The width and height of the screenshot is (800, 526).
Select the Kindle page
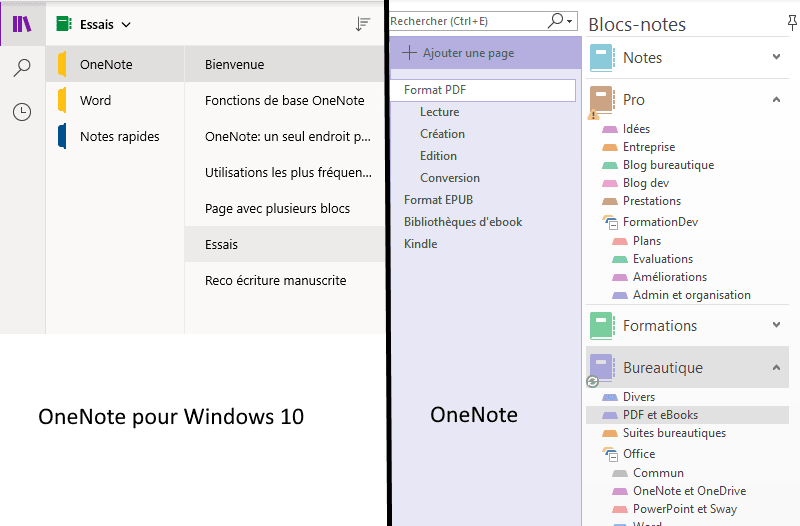420,244
